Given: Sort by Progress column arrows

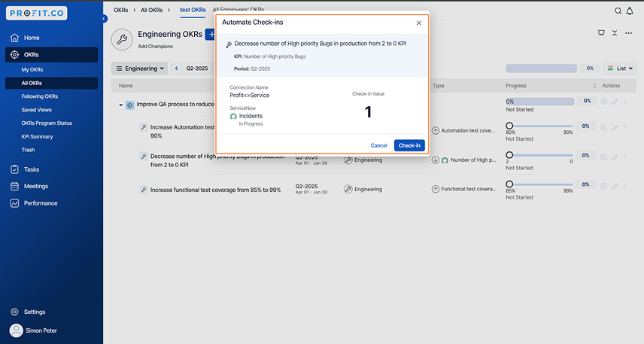Looking at the screenshot, I should (594, 86).
